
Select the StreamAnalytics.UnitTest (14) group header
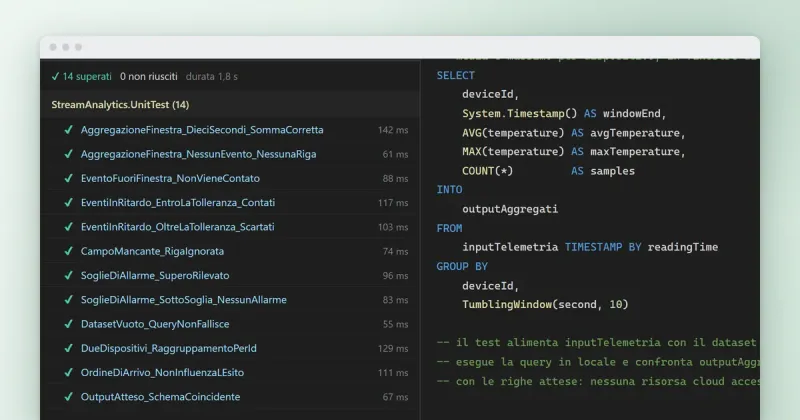tap(231, 105)
